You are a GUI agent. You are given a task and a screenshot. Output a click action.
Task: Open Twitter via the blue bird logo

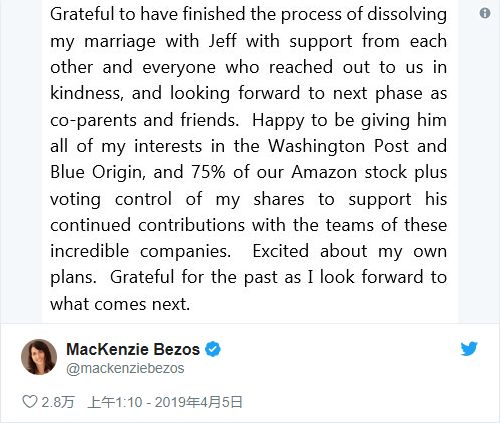pos(469,349)
